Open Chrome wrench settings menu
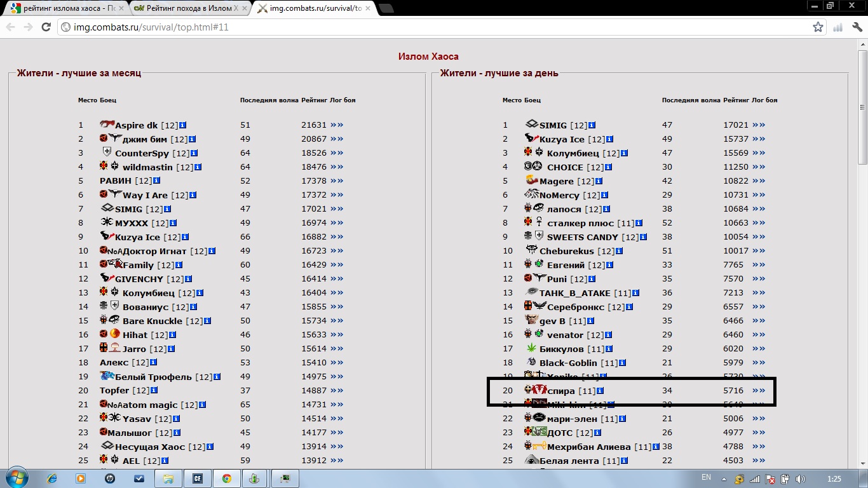868x488 pixels. [x=857, y=27]
